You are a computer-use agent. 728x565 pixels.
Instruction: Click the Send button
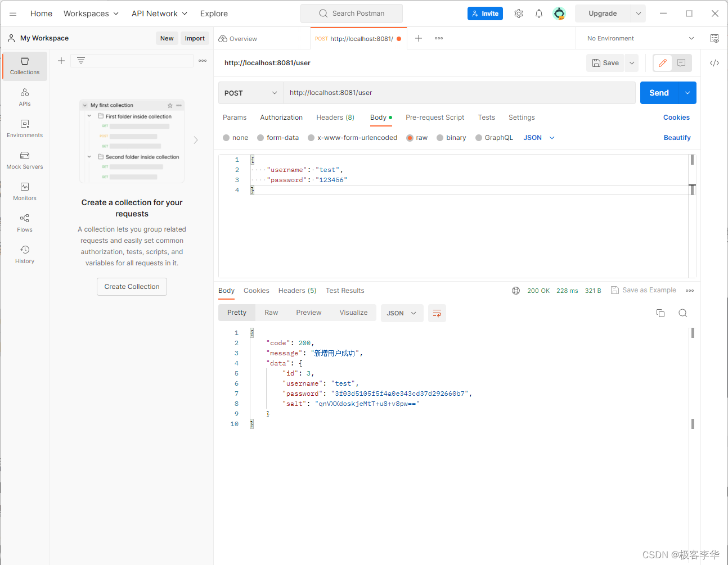coord(659,93)
